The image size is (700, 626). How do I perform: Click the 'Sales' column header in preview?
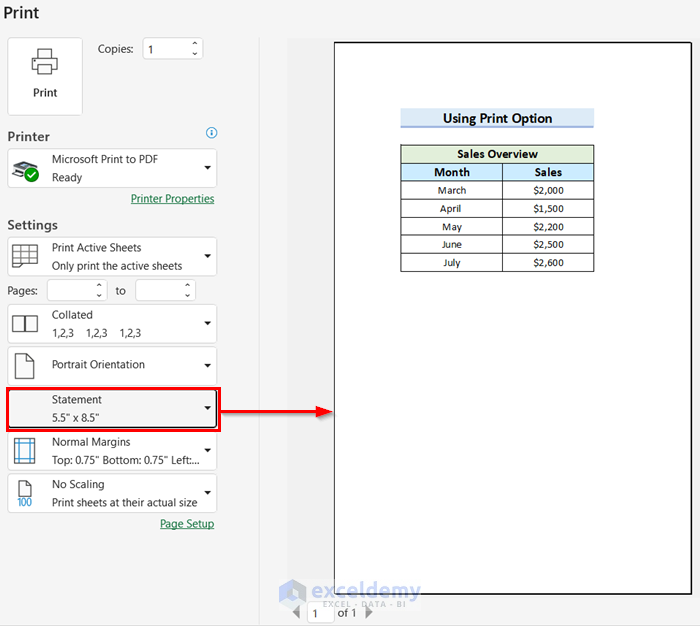548,172
